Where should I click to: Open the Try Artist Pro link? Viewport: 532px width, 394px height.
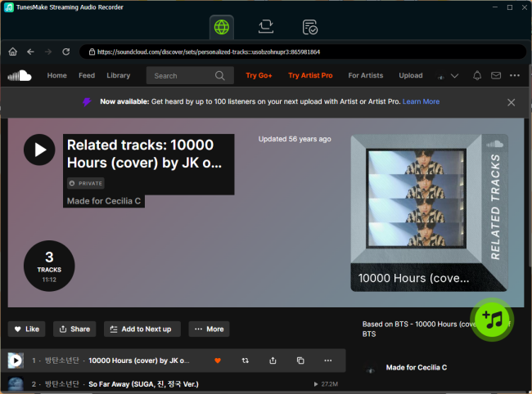310,75
